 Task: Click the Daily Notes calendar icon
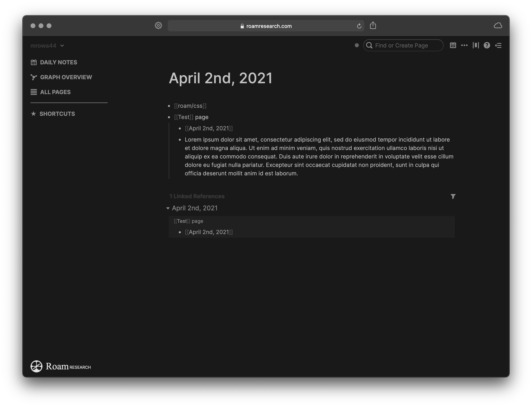coord(34,62)
